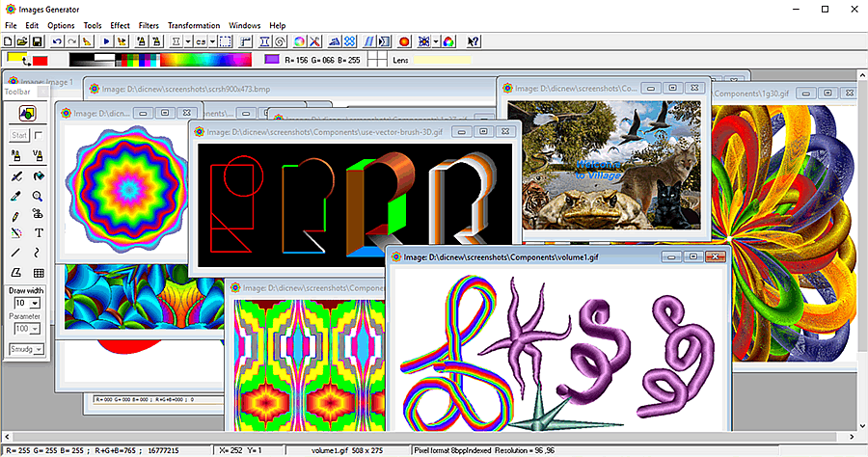Open the Transformation menu

pyautogui.click(x=194, y=25)
